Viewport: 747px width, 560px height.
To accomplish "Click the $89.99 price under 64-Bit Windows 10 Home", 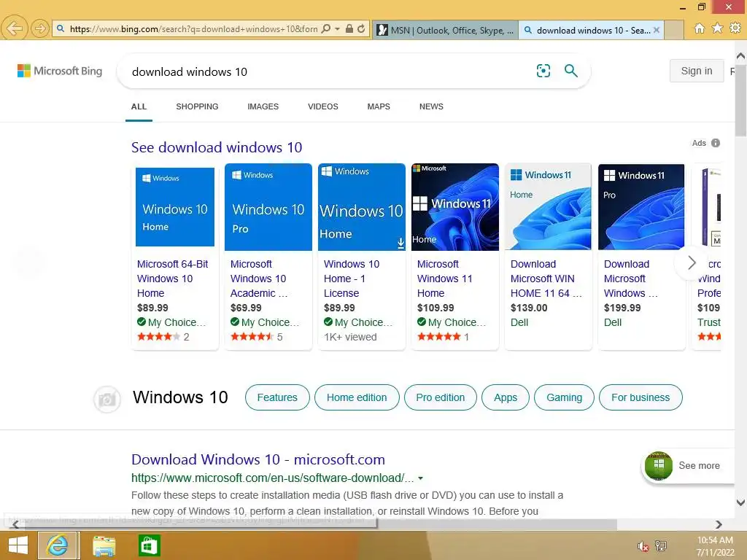I will (x=152, y=308).
